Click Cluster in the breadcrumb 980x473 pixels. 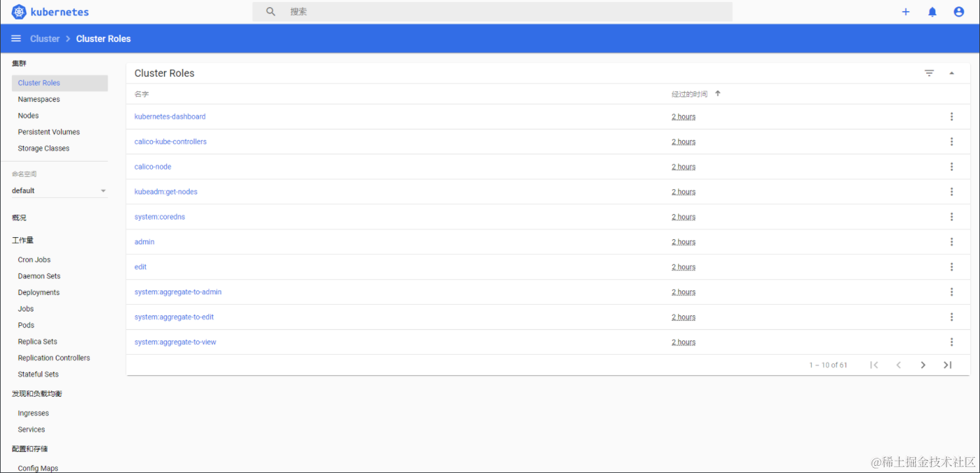[x=45, y=39]
